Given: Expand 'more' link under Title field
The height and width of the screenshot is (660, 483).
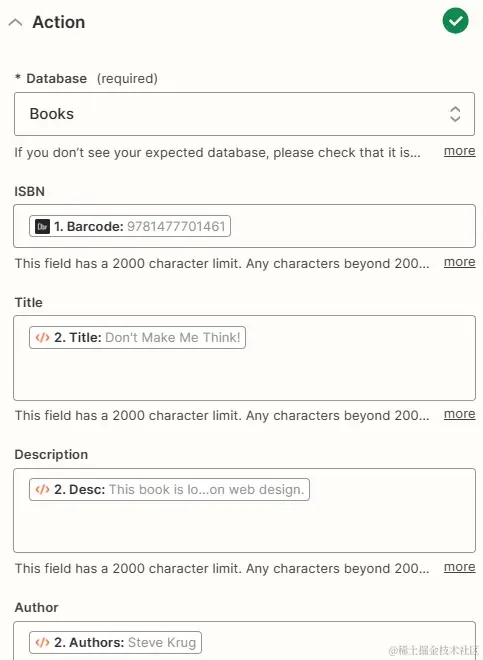Looking at the screenshot, I should tap(459, 414).
